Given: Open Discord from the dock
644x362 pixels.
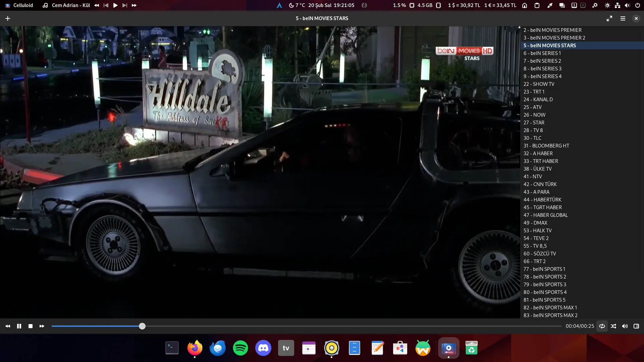Looking at the screenshot, I should tap(263, 348).
